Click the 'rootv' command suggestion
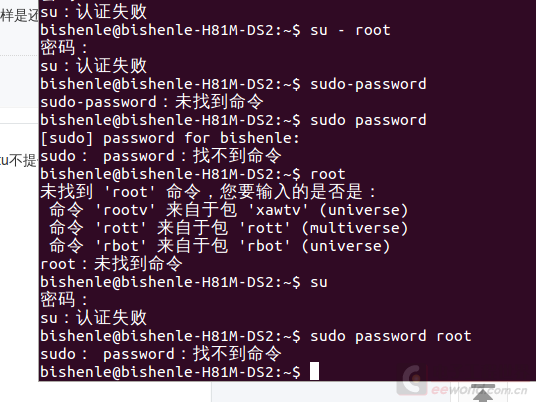The height and width of the screenshot is (402, 536). pyautogui.click(x=125, y=210)
